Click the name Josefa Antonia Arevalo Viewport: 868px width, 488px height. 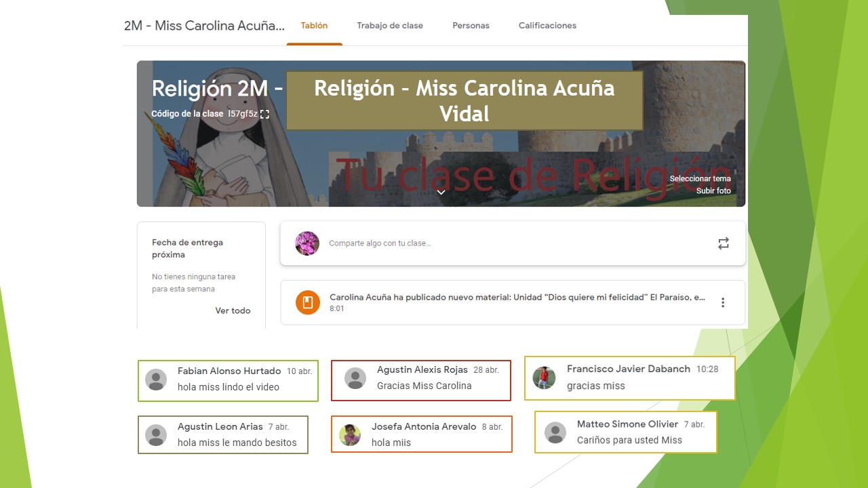(424, 426)
